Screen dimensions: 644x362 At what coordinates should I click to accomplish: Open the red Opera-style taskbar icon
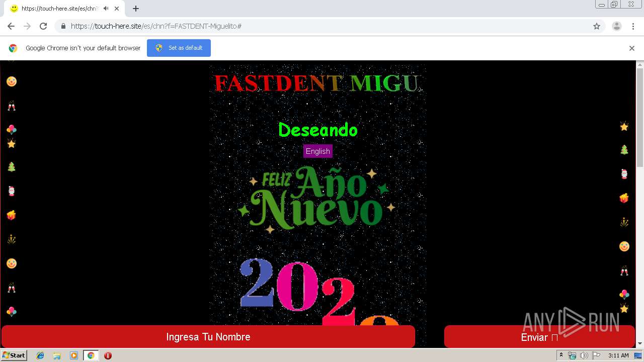(x=108, y=355)
